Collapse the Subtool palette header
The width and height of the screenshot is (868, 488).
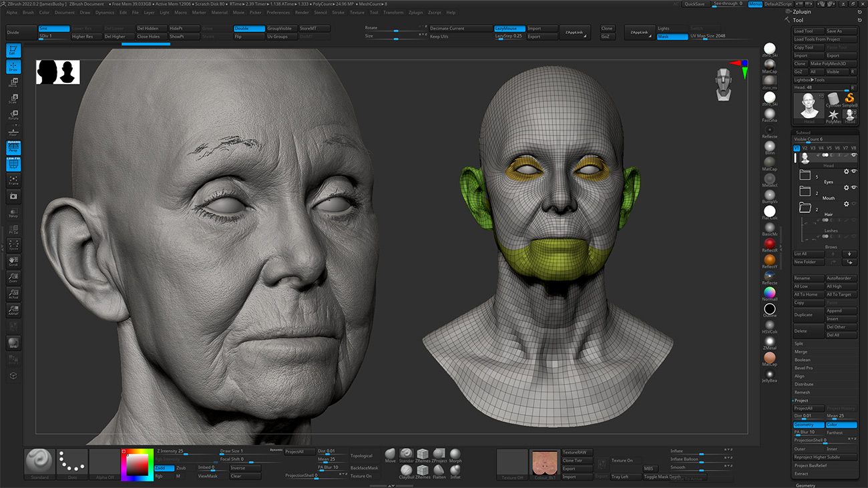coord(803,132)
